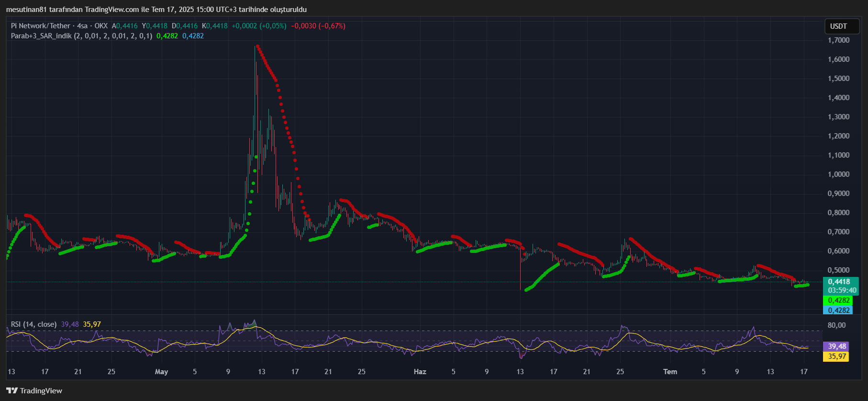The width and height of the screenshot is (868, 401).
Task: Select the 4sa interval in chart title
Action: [x=82, y=26]
